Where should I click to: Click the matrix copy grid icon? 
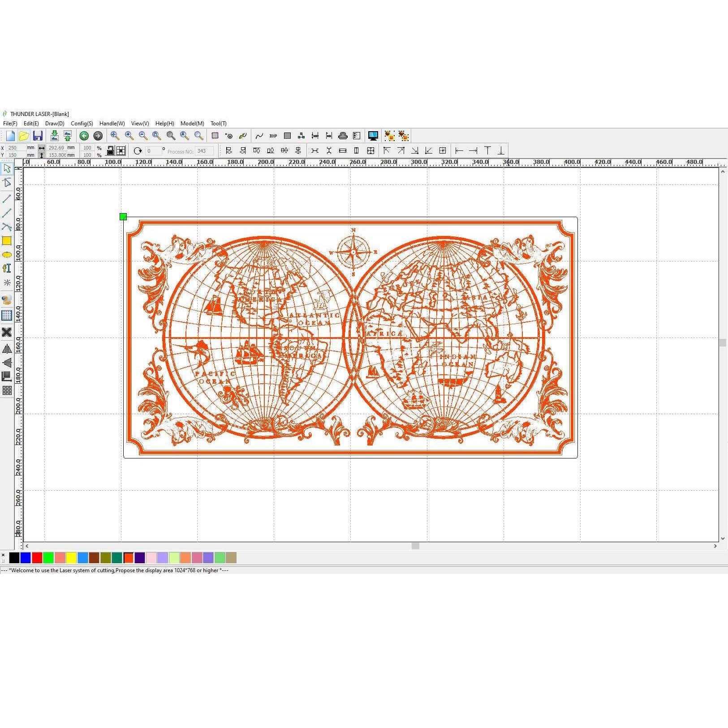(7, 391)
